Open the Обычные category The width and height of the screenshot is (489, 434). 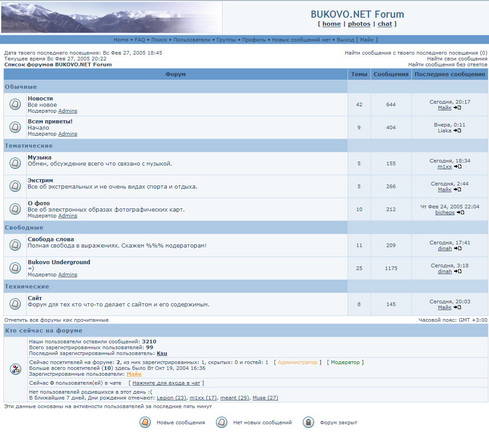[21, 87]
